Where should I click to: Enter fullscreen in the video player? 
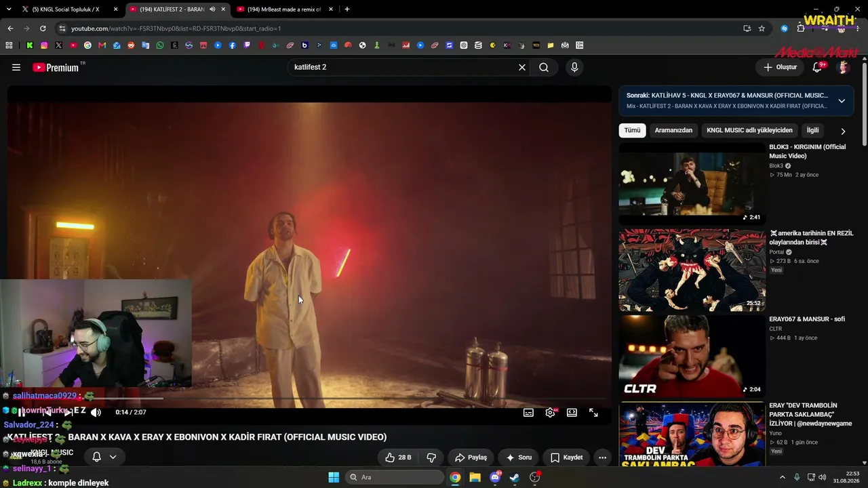click(593, 412)
